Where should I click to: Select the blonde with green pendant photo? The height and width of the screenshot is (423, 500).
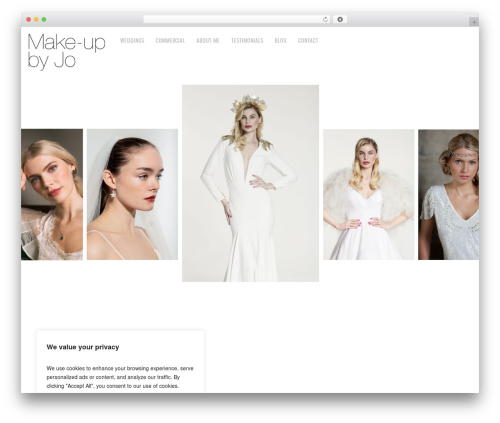coord(52,194)
